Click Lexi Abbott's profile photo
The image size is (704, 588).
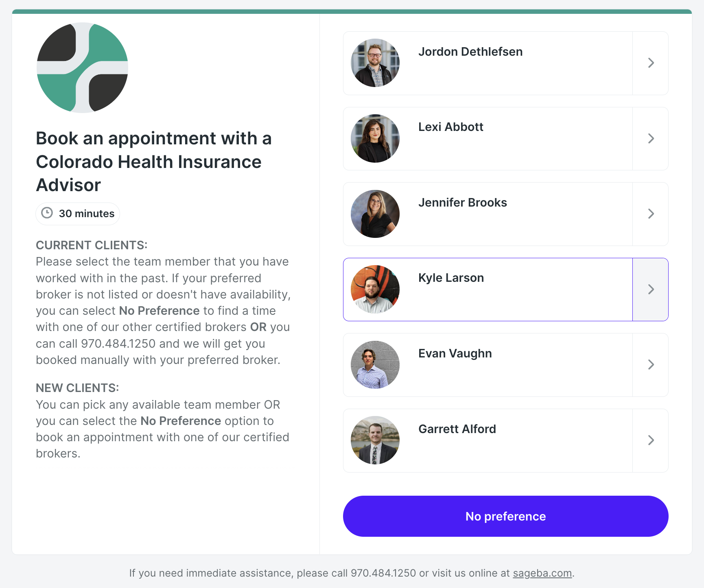[x=375, y=138]
